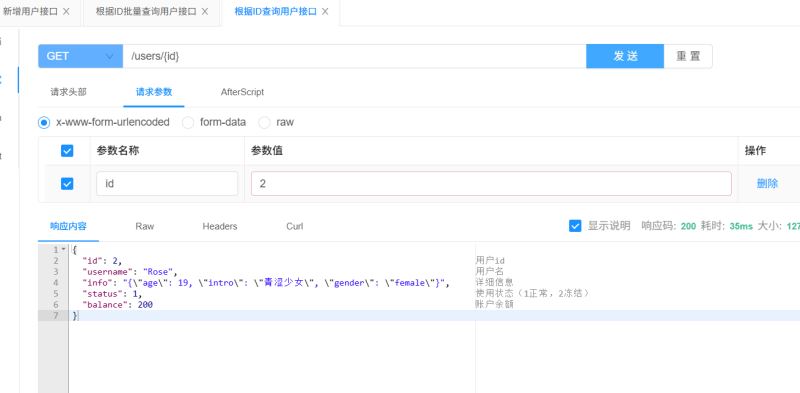
Task: Click the 发送 send button
Action: point(625,56)
